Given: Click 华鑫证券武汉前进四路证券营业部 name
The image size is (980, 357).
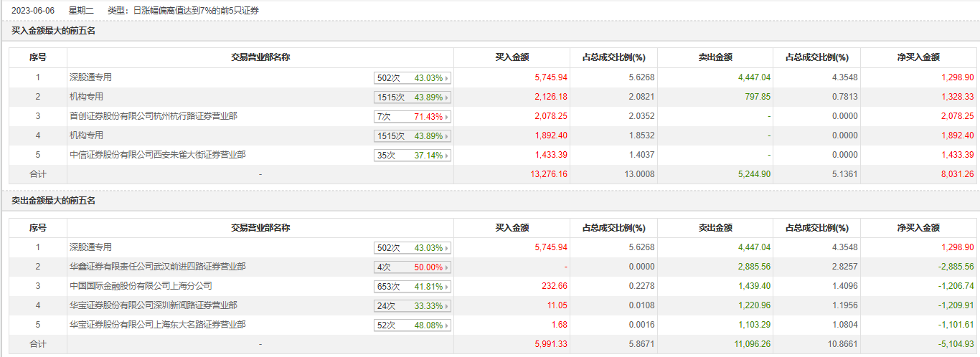Looking at the screenshot, I should (157, 267).
